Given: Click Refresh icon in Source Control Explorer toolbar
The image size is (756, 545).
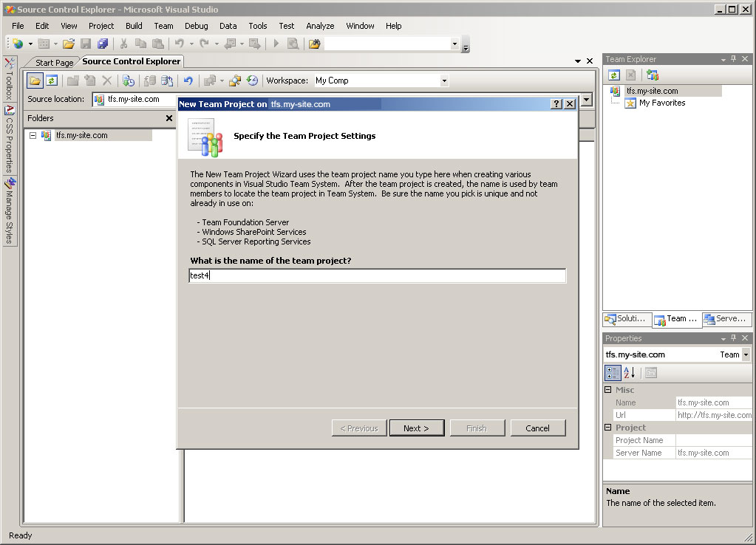Looking at the screenshot, I should click(52, 80).
